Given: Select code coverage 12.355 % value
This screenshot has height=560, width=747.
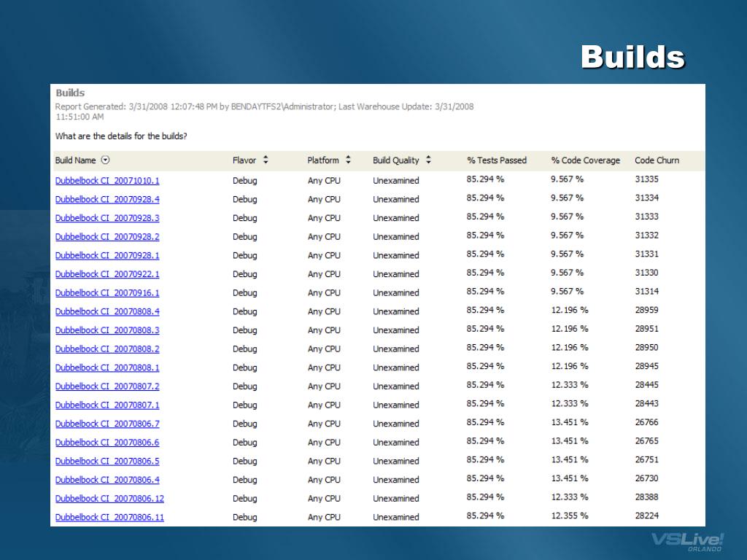Looking at the screenshot, I should pos(570,516).
